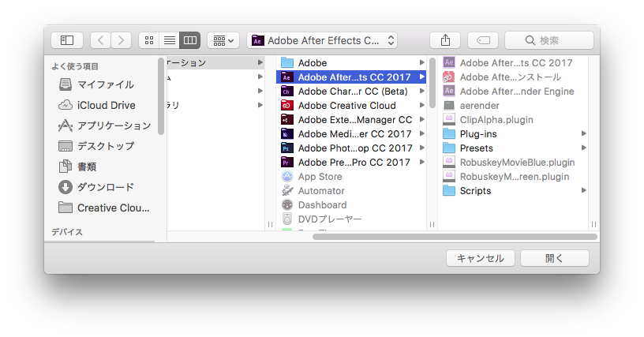The image size is (644, 337).
Task: Click the Edit Tags button
Action: coord(483,40)
